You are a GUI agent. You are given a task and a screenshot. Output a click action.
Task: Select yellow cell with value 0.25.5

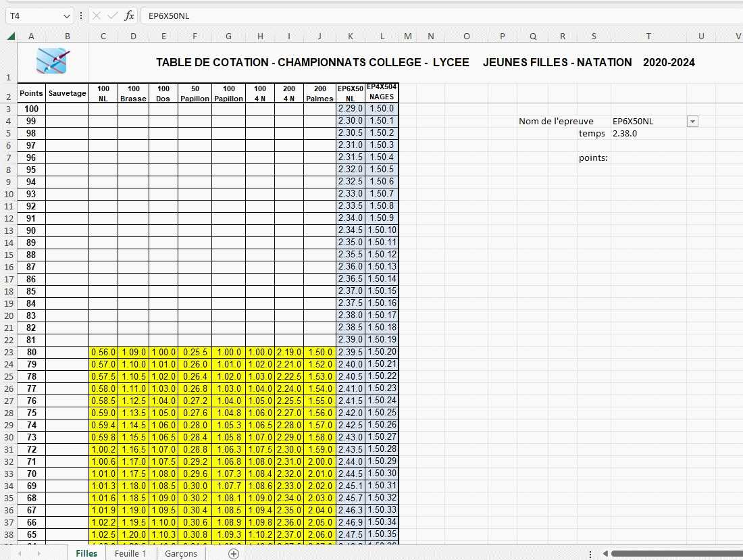coord(195,352)
